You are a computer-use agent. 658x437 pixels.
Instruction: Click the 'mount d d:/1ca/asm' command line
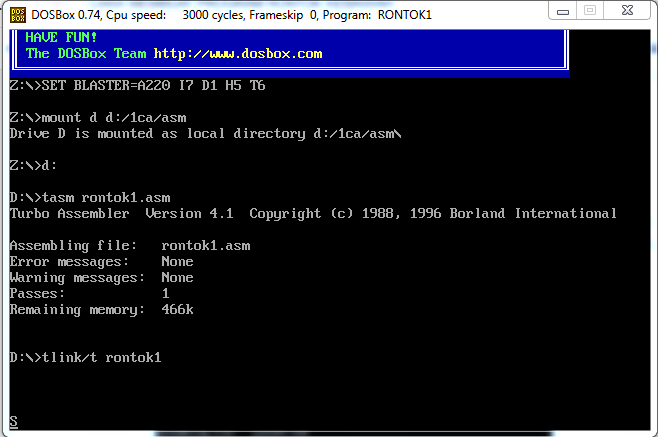[98, 118]
